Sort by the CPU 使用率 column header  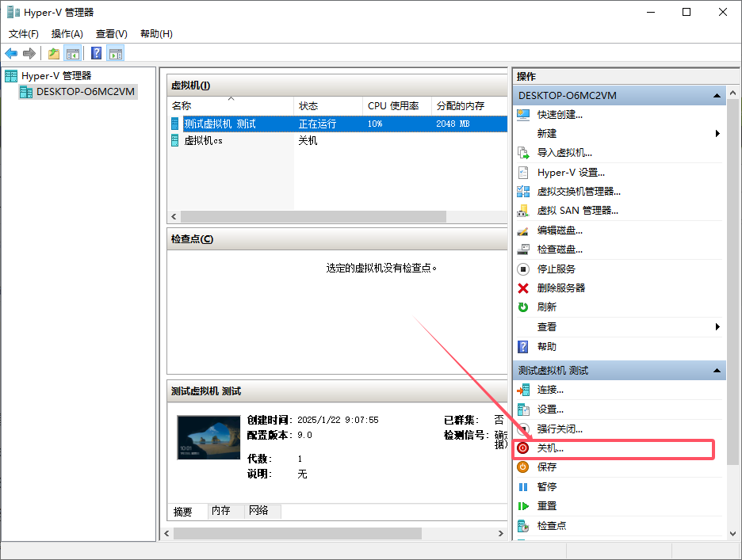[397, 106]
